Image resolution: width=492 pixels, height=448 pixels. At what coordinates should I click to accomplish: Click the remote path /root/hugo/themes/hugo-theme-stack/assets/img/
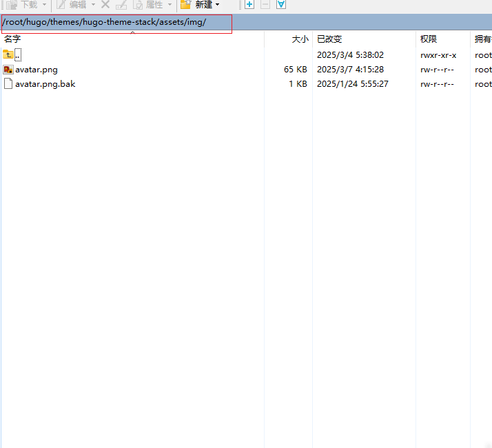(x=104, y=22)
